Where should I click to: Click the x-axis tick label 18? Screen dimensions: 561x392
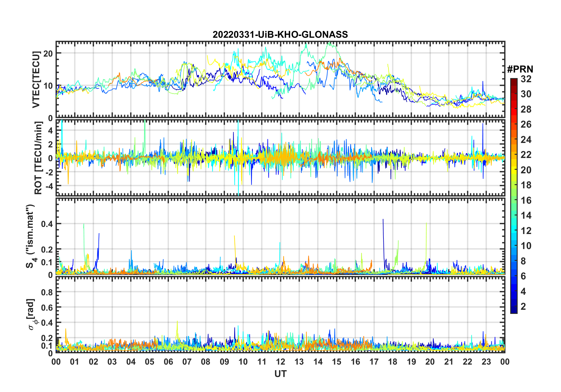(393, 362)
